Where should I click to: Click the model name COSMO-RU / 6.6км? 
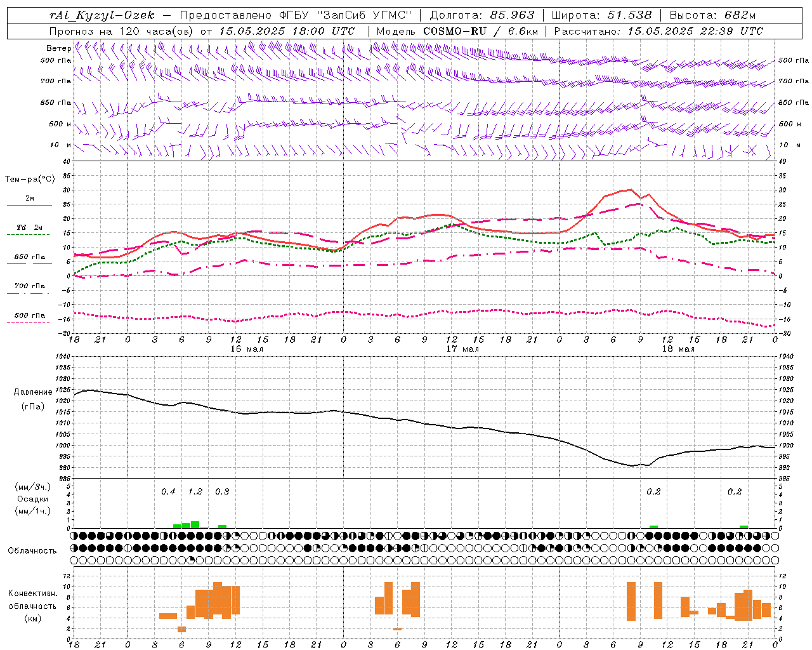coord(481,31)
